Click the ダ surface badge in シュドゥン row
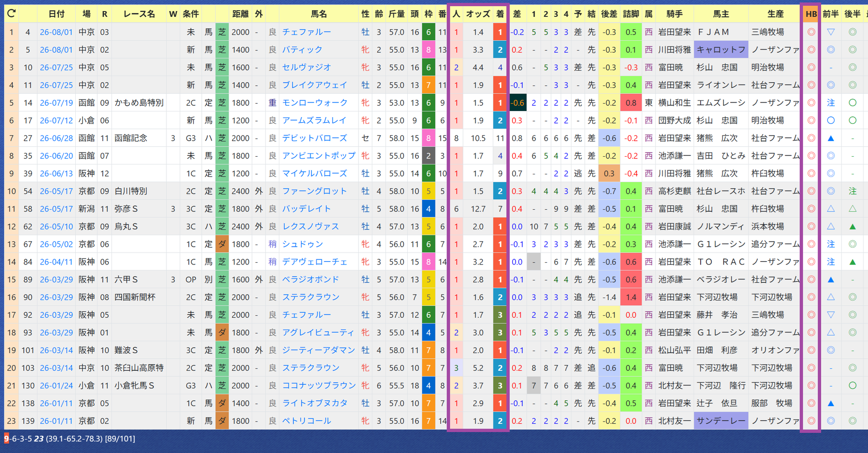Viewport: 868px width, 453px height. click(x=222, y=244)
